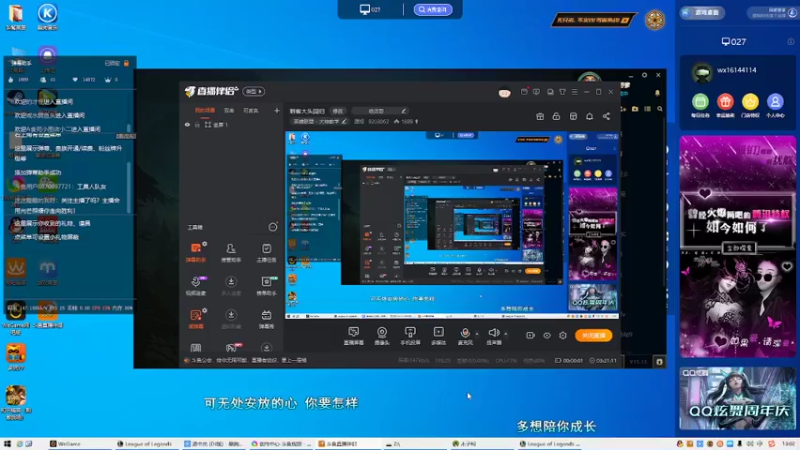Open the toolbox round settings icon
The image size is (800, 450).
[x=273, y=227]
